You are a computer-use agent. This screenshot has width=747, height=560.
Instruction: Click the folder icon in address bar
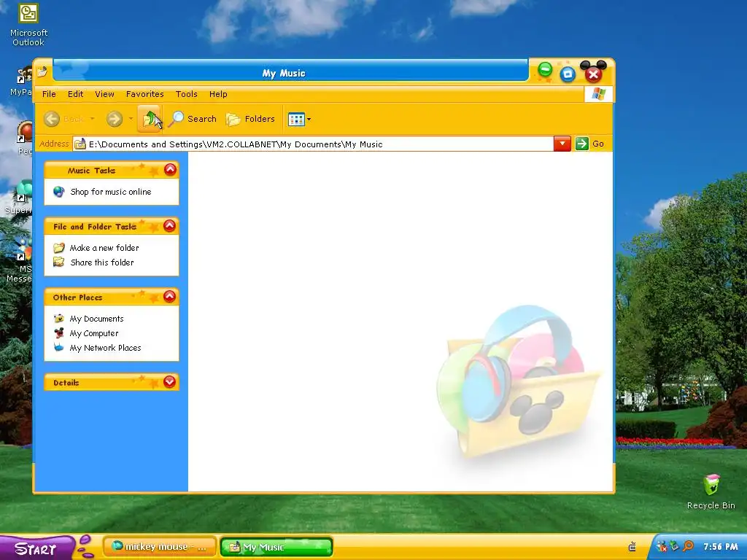point(80,144)
